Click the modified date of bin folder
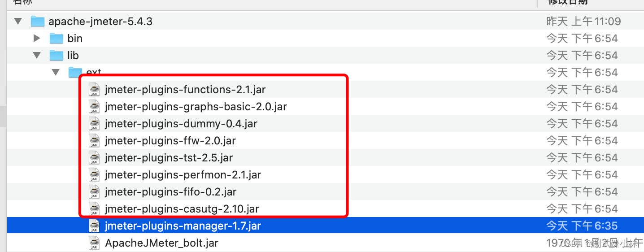The height and width of the screenshot is (252, 644). tap(582, 39)
